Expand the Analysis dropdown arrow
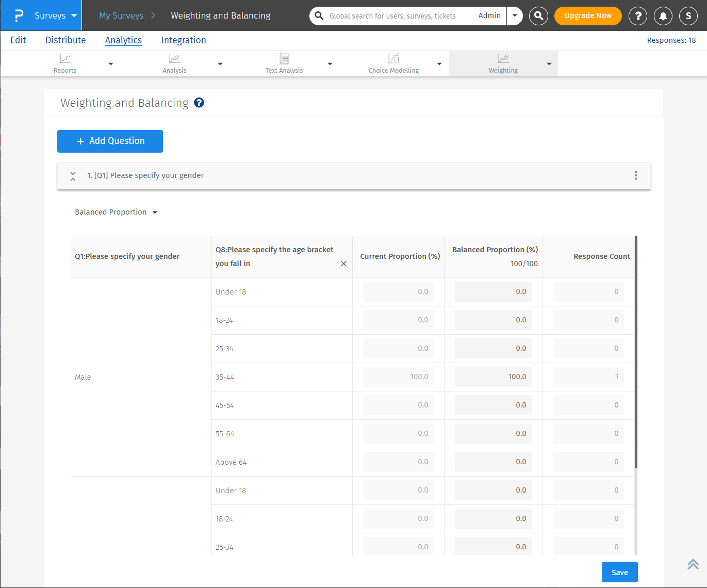The image size is (707, 588). coord(220,64)
